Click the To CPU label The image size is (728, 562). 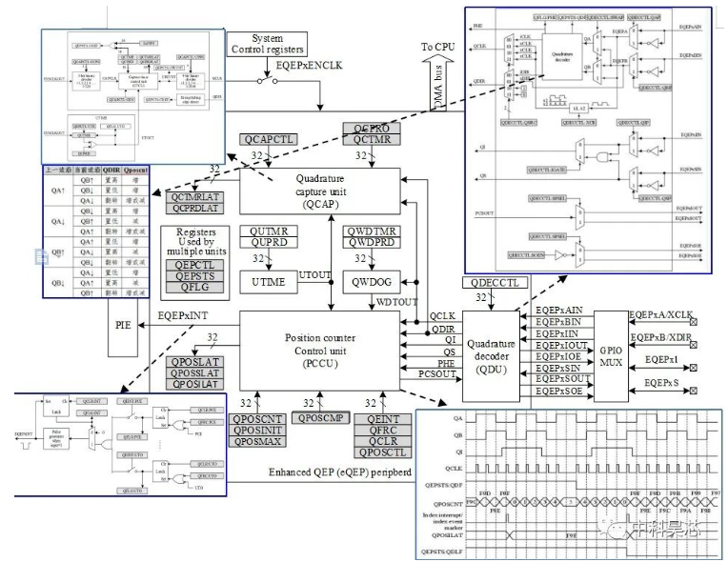point(437,47)
